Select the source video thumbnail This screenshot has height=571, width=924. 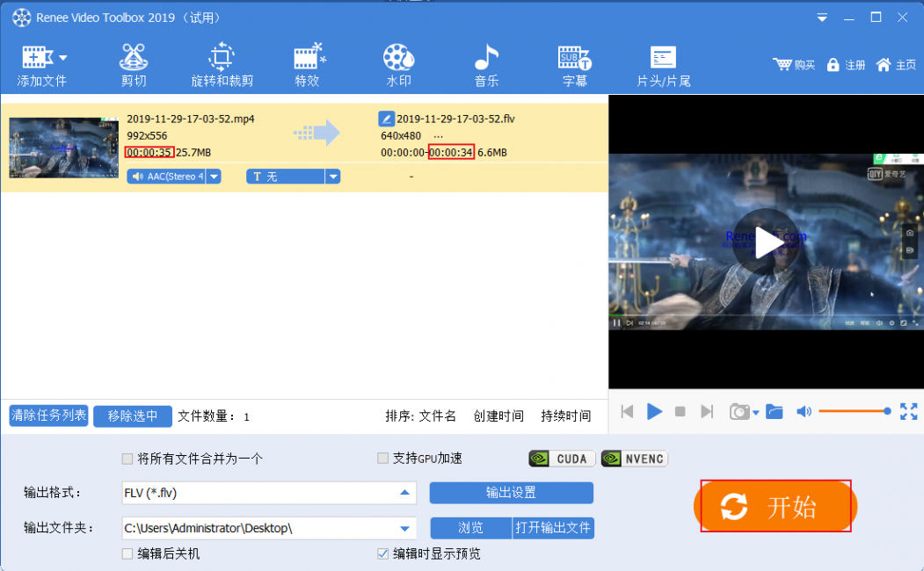pyautogui.click(x=63, y=148)
